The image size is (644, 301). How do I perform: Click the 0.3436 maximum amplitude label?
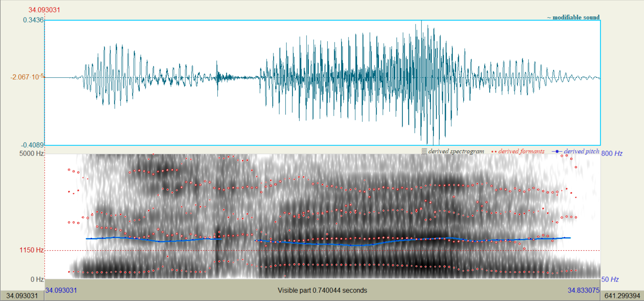coord(33,20)
